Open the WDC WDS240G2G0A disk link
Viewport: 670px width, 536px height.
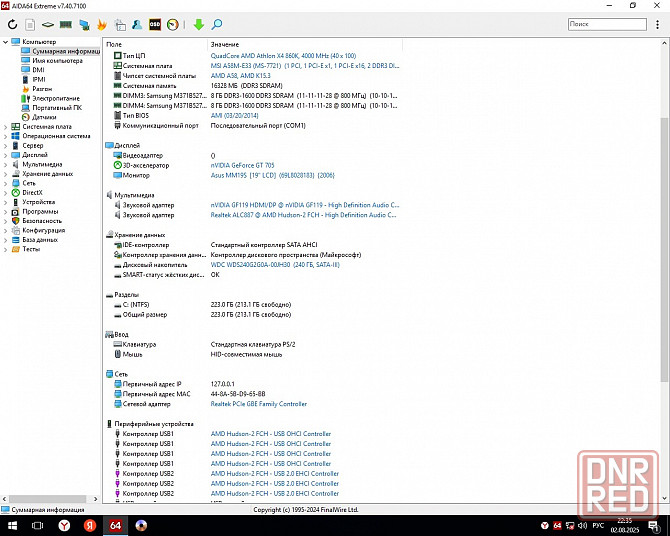coord(275,265)
